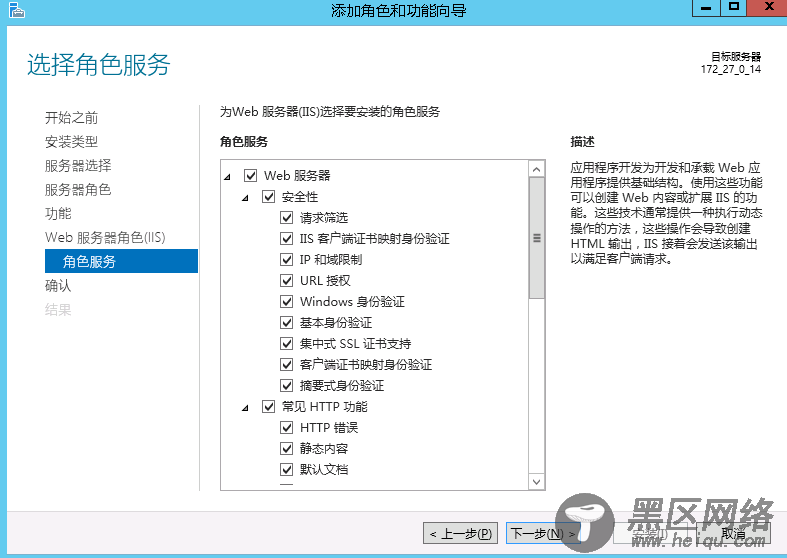Go to 服务器选择 wizard step

78,166
